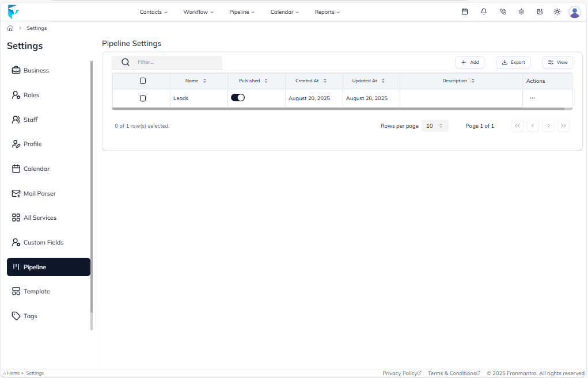Screen dimensions: 588x378
Task: Open the Mail Parser section in sidebar
Action: pos(38,193)
